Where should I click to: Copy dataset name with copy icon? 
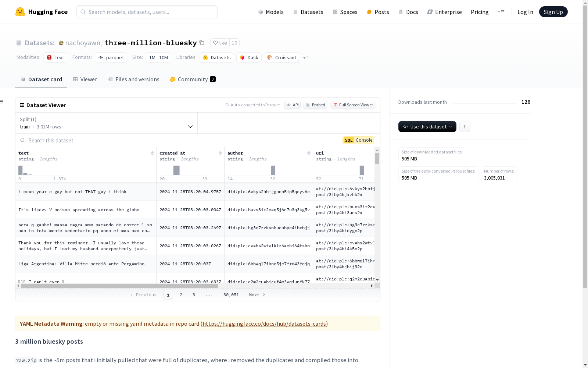pyautogui.click(x=202, y=43)
